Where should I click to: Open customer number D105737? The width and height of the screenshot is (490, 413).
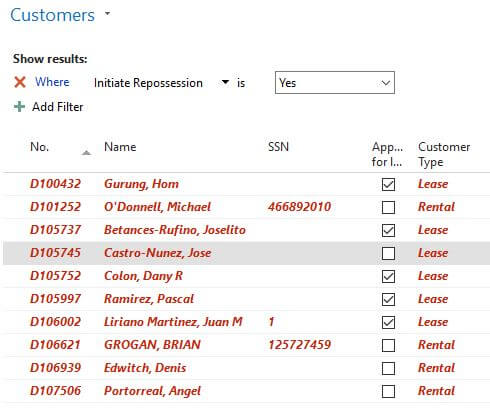(x=55, y=230)
